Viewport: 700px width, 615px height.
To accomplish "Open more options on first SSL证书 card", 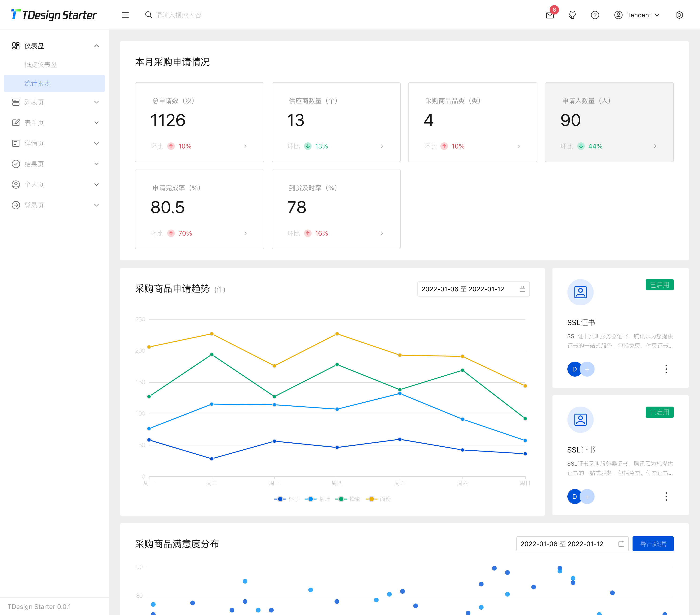I will 666,369.
